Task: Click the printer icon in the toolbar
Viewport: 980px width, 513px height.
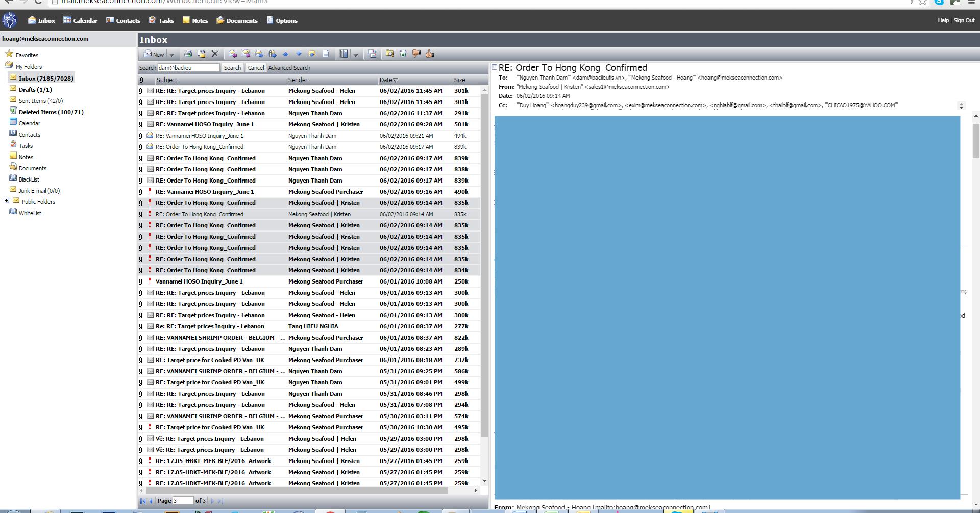Action: (x=188, y=54)
